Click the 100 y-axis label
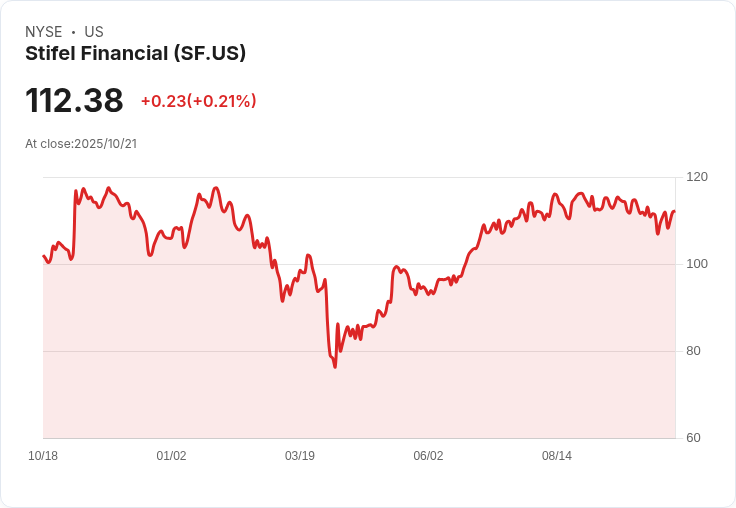This screenshot has width=736, height=508. 697,264
